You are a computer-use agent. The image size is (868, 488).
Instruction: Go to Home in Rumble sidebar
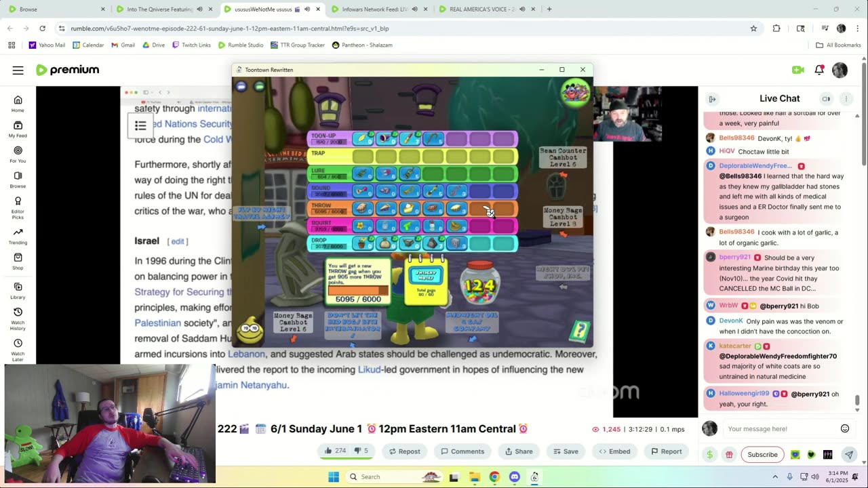pos(18,104)
